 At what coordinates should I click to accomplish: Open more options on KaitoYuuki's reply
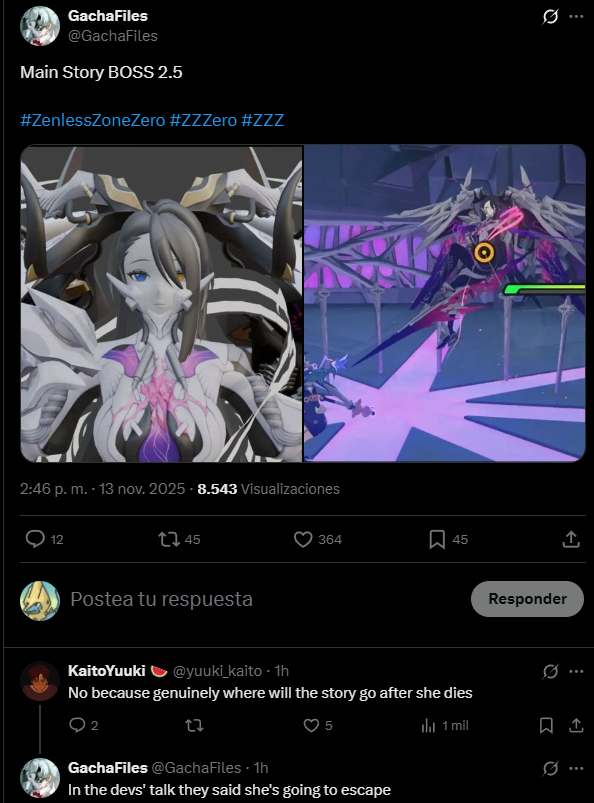coord(576,671)
